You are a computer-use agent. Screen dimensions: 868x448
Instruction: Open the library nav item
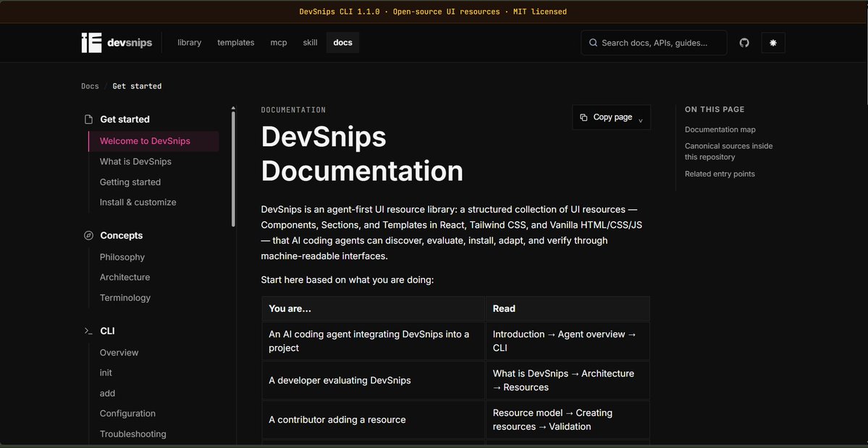(x=190, y=43)
